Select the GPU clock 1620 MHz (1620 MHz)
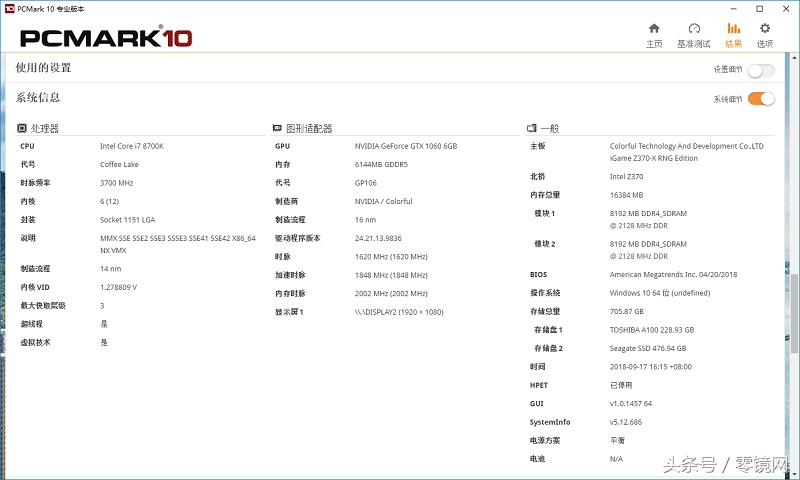800x480 pixels. click(x=391, y=257)
